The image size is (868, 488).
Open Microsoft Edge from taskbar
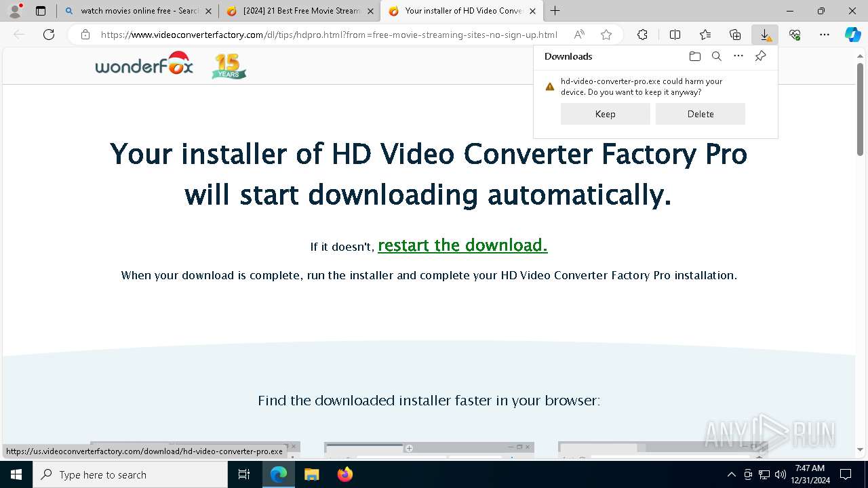click(279, 474)
